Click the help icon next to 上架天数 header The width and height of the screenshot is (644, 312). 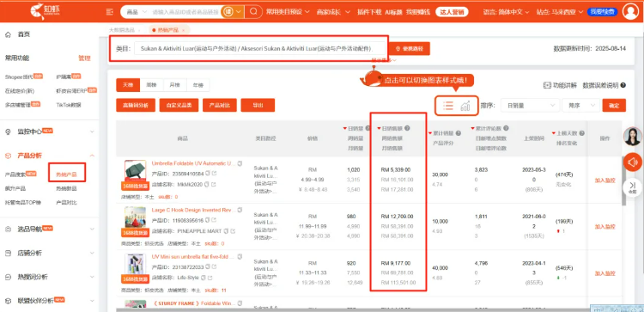(582, 133)
